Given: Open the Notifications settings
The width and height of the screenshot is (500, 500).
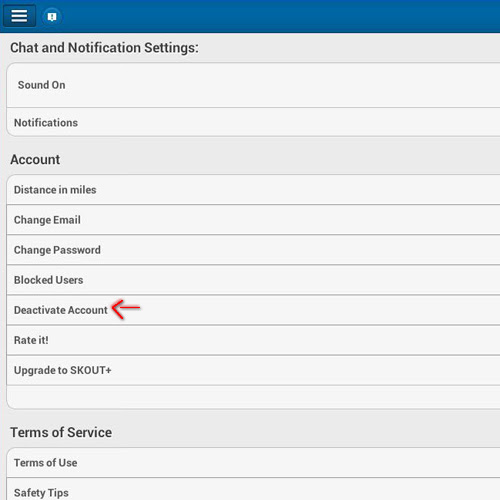Looking at the screenshot, I should tap(253, 122).
